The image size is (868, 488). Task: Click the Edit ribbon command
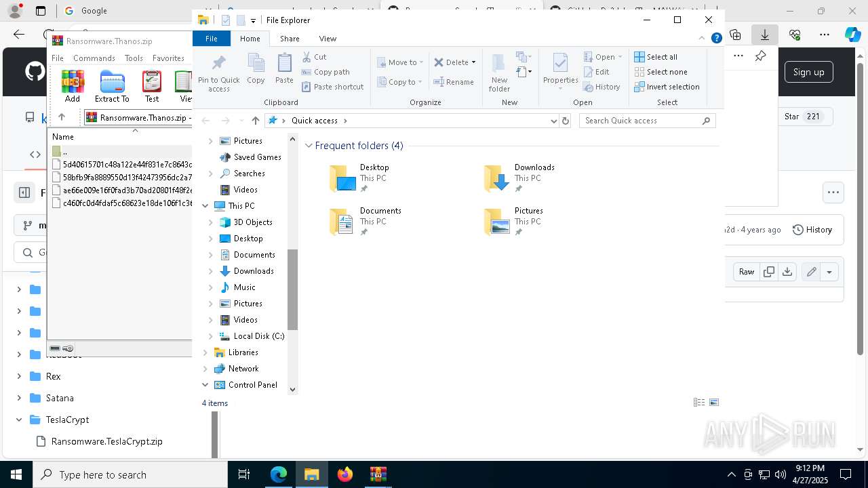point(596,72)
